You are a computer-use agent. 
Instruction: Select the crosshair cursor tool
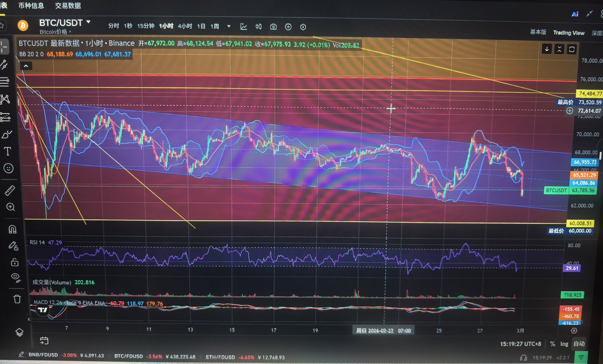point(4,47)
